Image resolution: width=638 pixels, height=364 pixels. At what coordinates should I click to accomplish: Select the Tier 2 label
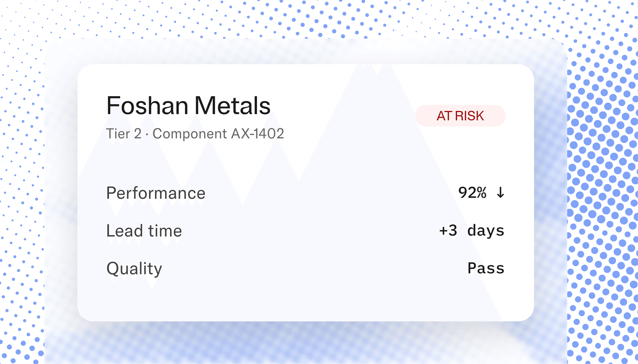(x=124, y=133)
